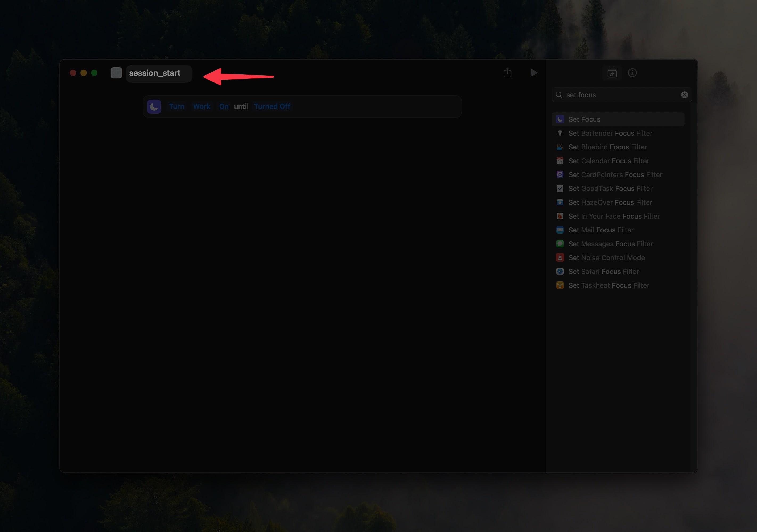Run the shortcut with the play button
The image size is (757, 532).
click(534, 73)
